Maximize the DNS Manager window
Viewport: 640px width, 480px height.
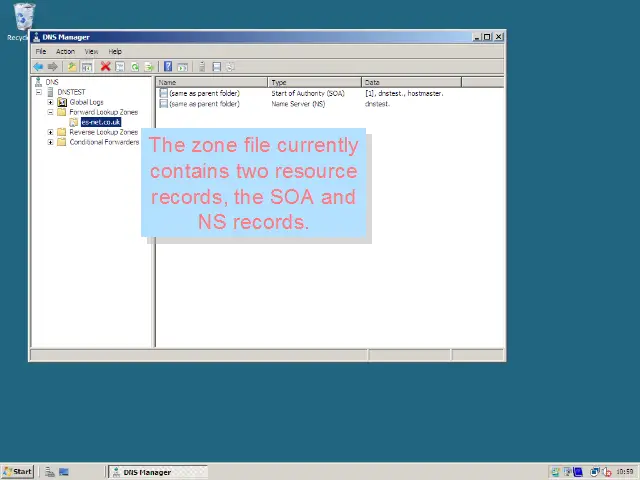click(x=487, y=37)
